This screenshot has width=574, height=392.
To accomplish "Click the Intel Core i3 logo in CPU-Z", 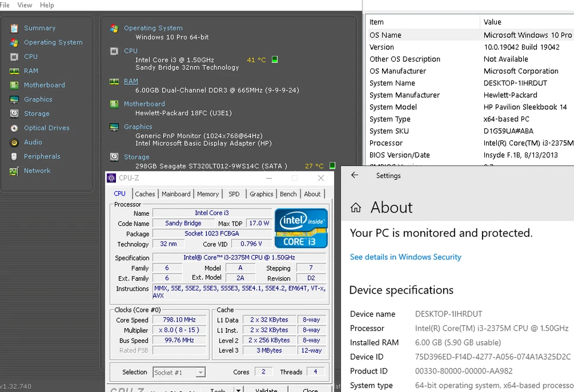I will (x=301, y=228).
